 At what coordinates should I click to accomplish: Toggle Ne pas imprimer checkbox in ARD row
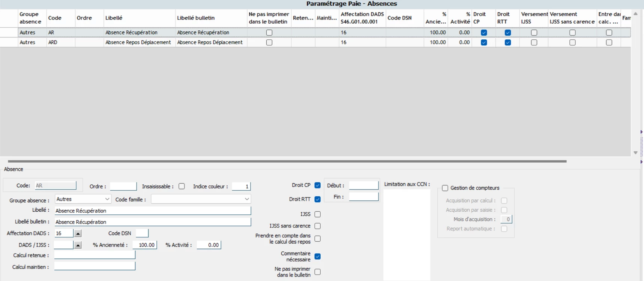pos(269,42)
